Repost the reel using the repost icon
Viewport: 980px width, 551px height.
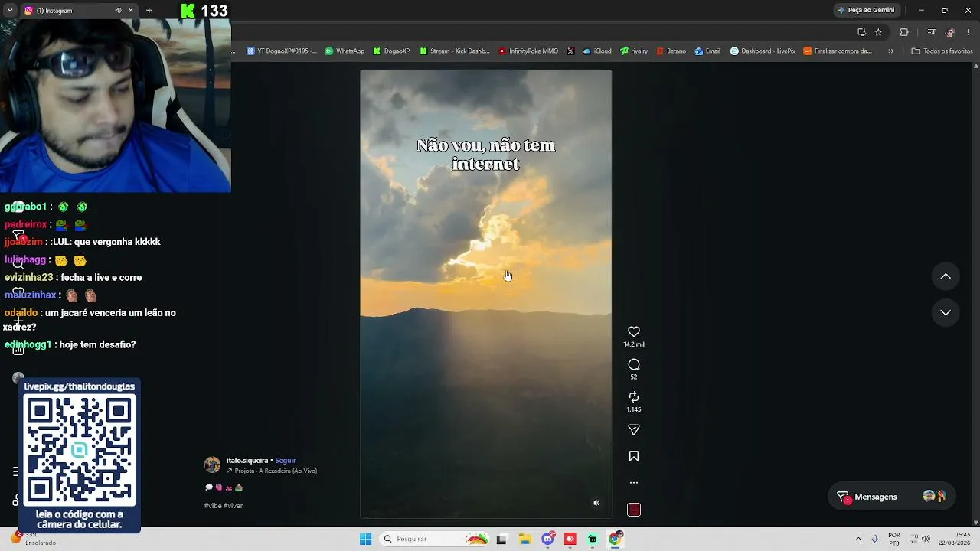pos(634,397)
